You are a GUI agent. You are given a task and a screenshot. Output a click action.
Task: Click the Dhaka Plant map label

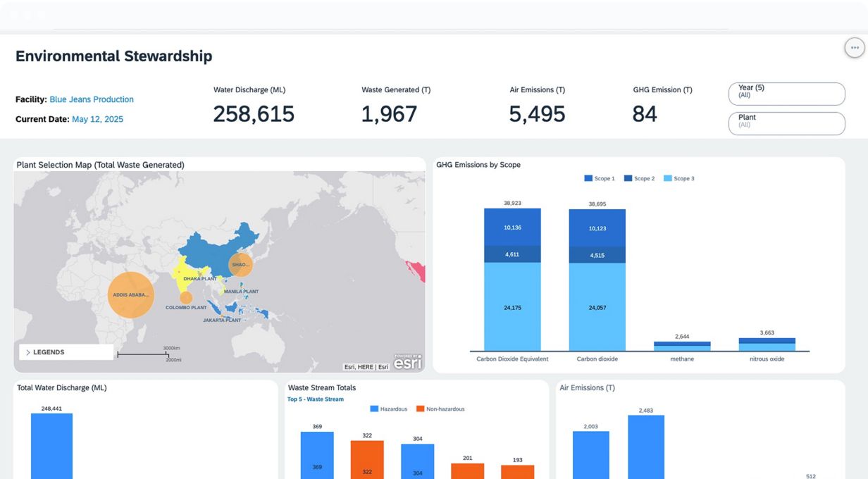click(x=200, y=279)
